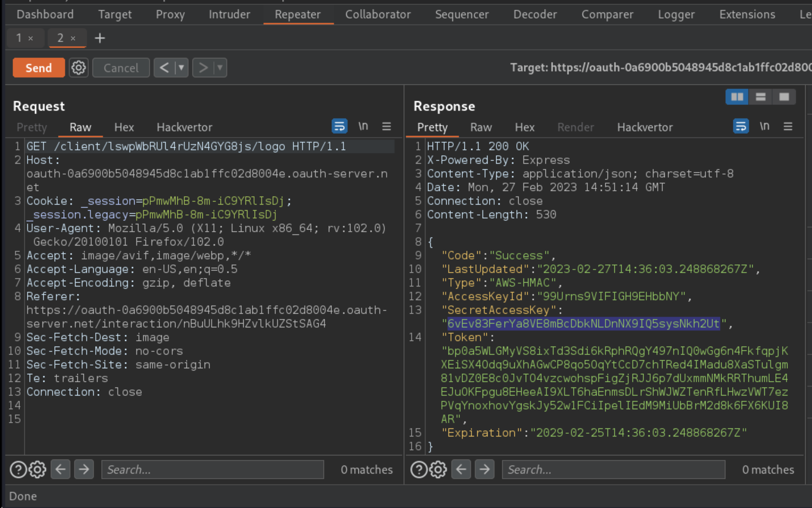The image size is (812, 508).
Task: Switch to the Proxy tab
Action: 170,15
